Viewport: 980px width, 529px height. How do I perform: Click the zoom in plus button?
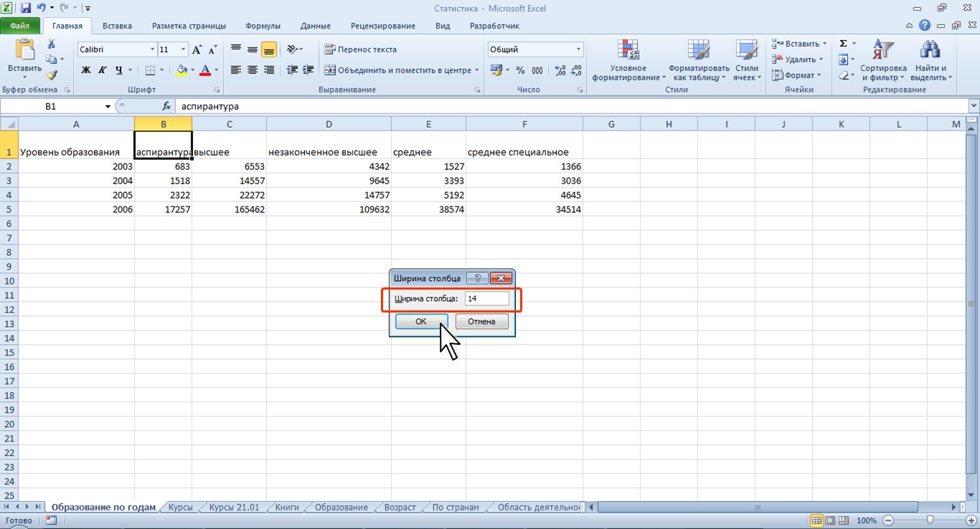pos(971,520)
